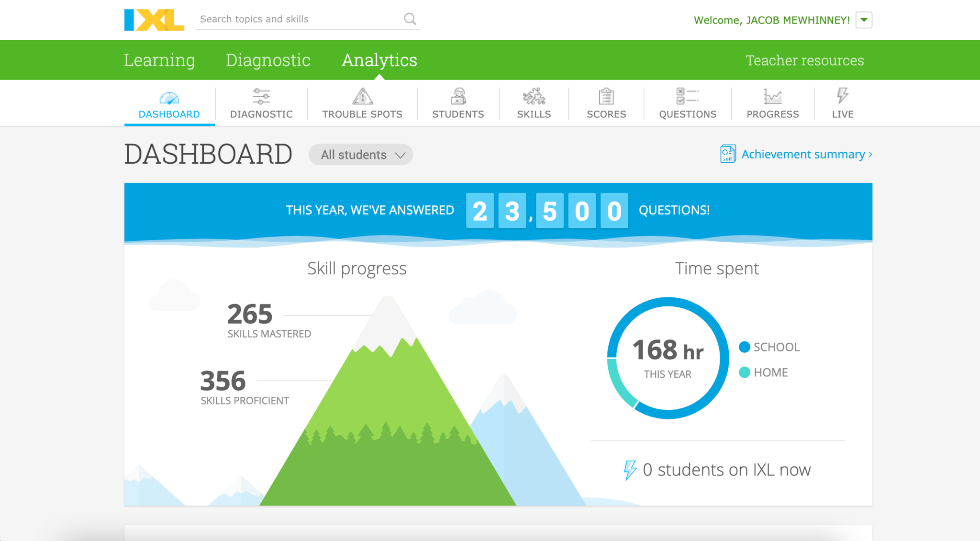The width and height of the screenshot is (980, 541).
Task: Open the Scores clipboard icon
Action: [x=606, y=96]
